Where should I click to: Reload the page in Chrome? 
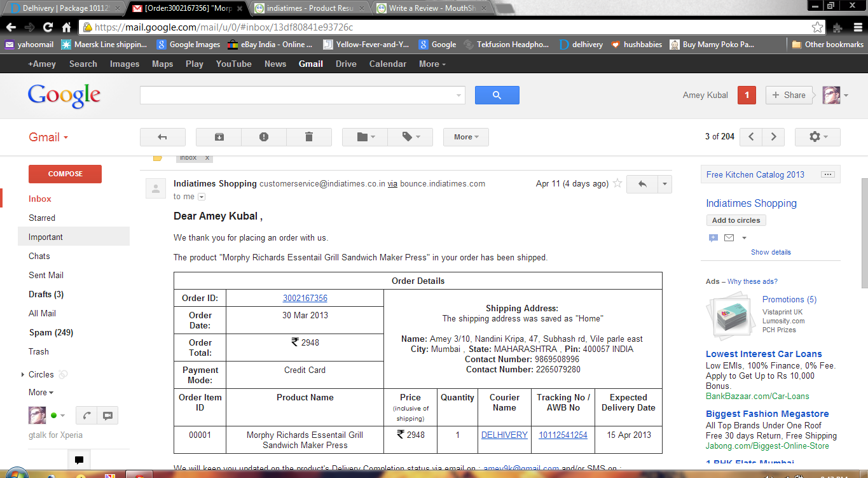48,27
